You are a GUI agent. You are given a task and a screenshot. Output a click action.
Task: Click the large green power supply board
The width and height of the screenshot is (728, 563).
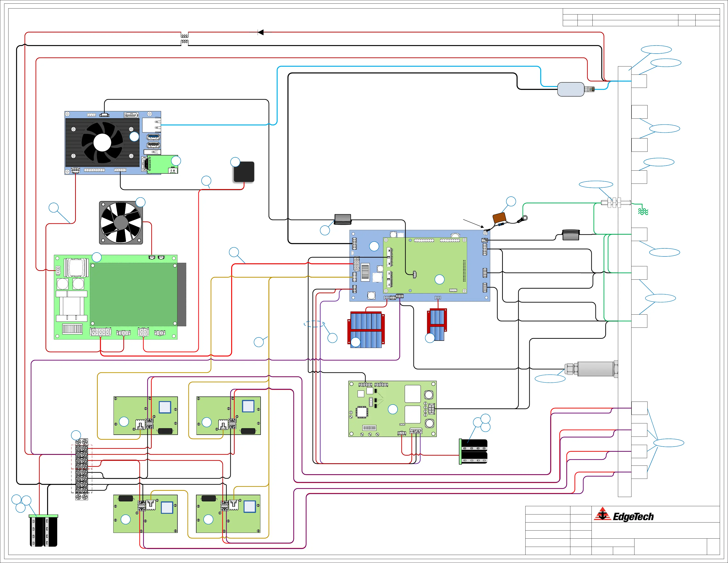tap(116, 297)
